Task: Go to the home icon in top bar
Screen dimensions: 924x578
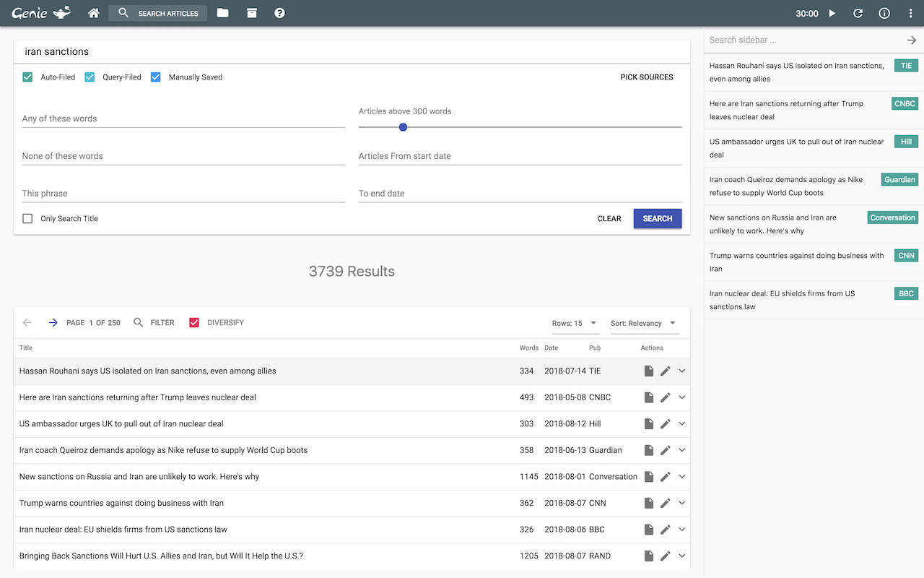Action: pos(93,13)
